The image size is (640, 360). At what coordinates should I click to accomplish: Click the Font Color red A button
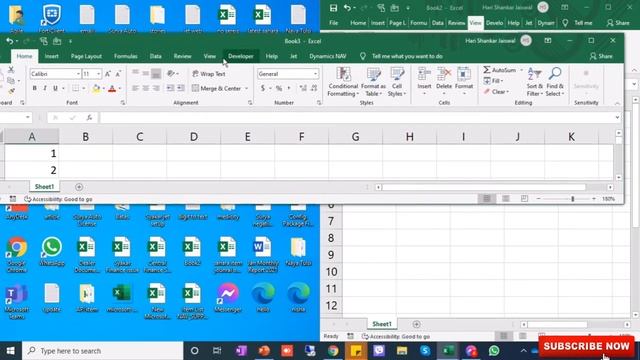pyautogui.click(x=112, y=89)
